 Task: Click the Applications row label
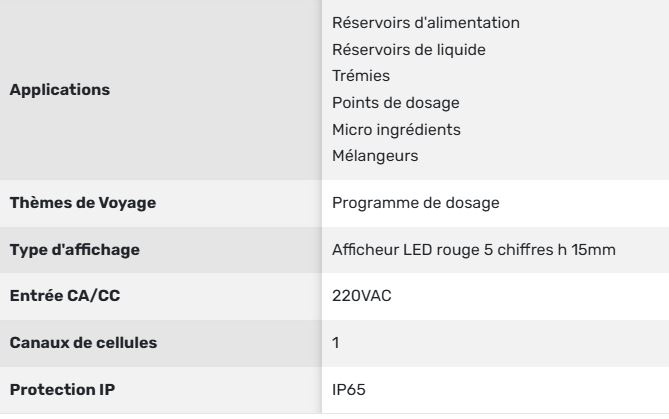click(x=59, y=90)
